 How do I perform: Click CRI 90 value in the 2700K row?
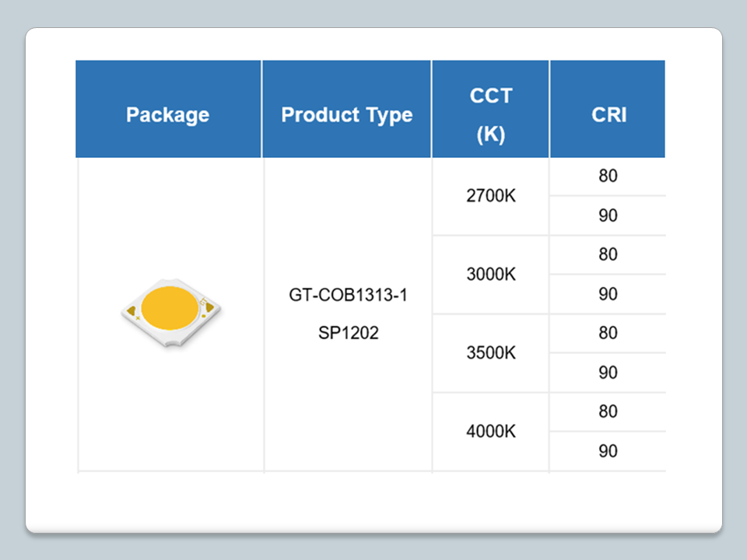(608, 215)
